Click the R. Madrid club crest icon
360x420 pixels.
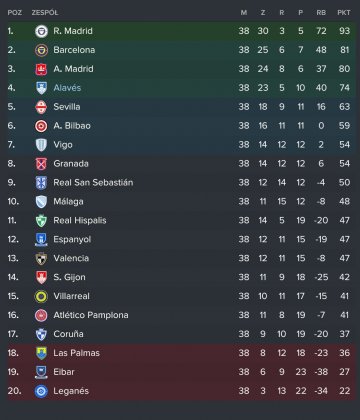click(41, 31)
